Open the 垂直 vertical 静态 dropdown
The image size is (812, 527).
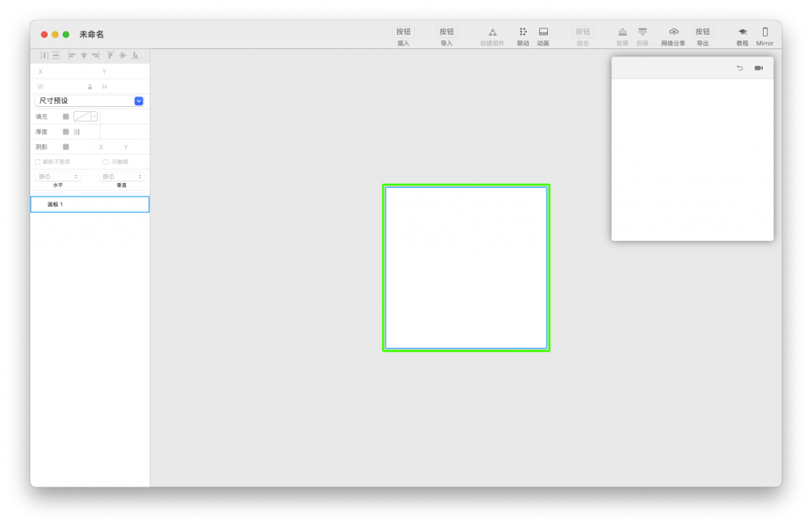point(121,177)
